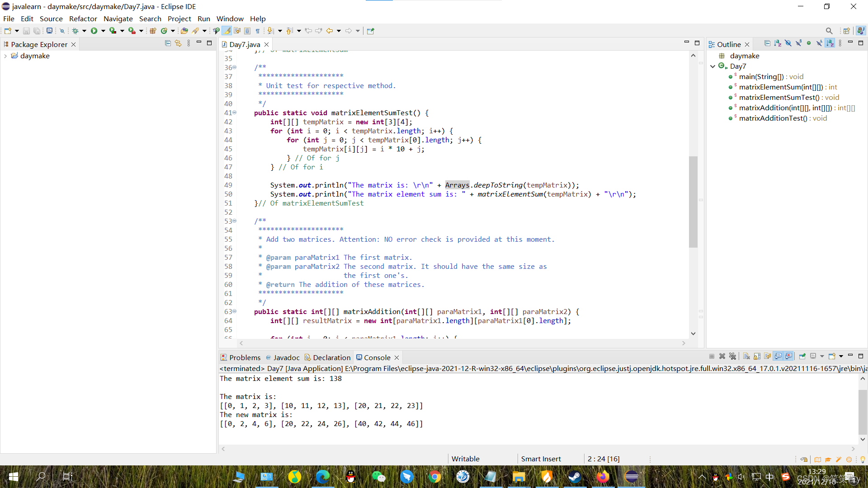Toggle Link with Editor in Package Explorer

pos(178,43)
